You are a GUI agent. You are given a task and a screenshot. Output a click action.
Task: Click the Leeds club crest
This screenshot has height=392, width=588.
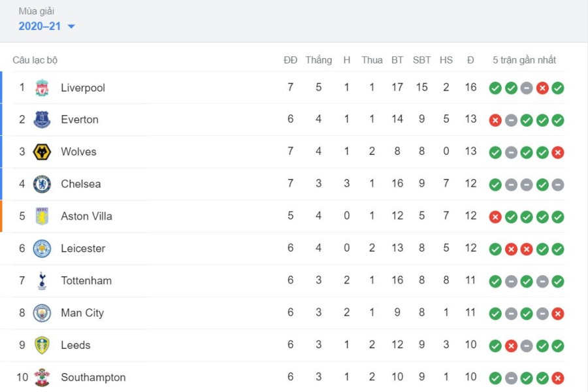(x=42, y=345)
